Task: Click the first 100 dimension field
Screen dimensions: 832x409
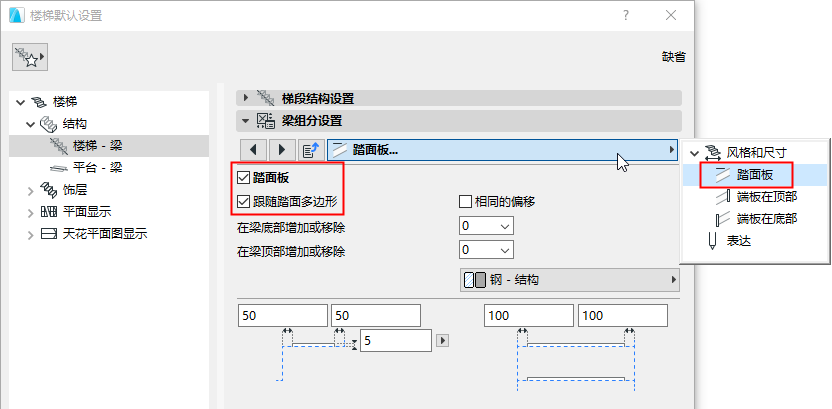Action: pos(529,316)
